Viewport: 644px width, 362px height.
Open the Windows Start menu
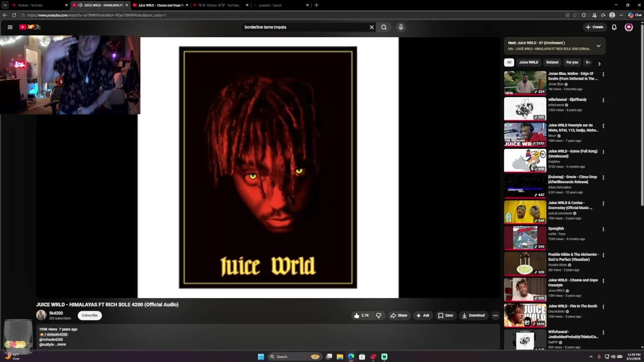(261, 356)
